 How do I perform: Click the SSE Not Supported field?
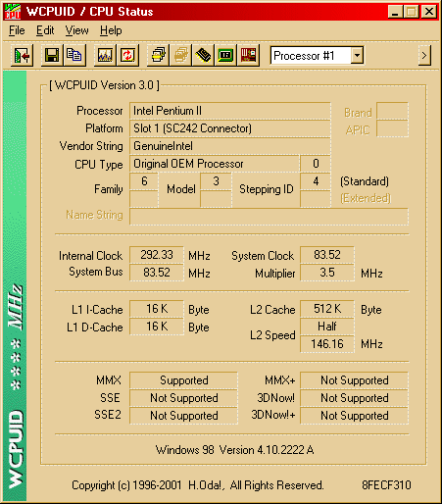[x=183, y=398]
